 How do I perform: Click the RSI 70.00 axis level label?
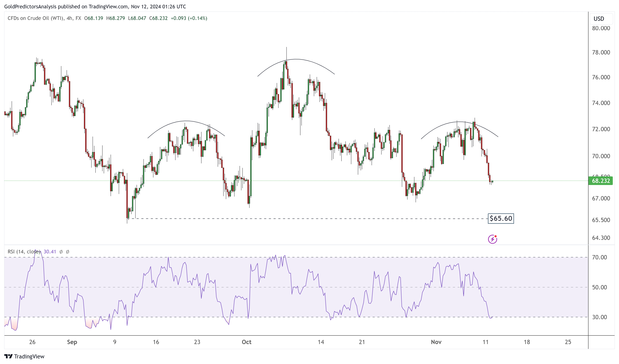click(x=599, y=257)
